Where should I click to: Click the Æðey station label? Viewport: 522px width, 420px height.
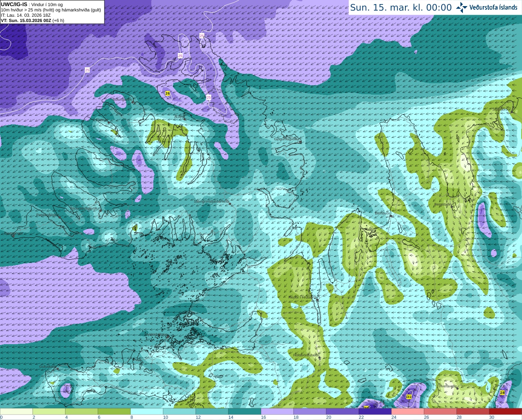pos(179,116)
